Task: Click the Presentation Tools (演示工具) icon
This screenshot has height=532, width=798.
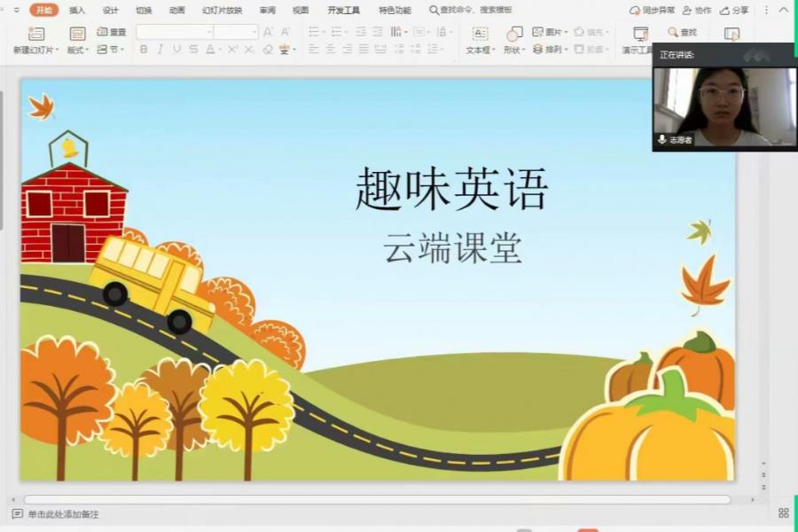Action: (x=640, y=34)
